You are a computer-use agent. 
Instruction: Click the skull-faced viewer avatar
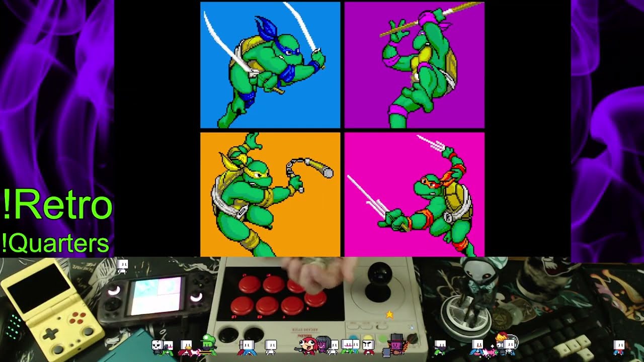coord(157,346)
